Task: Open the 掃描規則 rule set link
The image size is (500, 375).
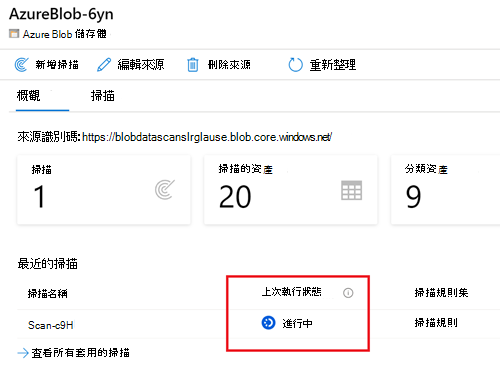Action: coord(436,323)
